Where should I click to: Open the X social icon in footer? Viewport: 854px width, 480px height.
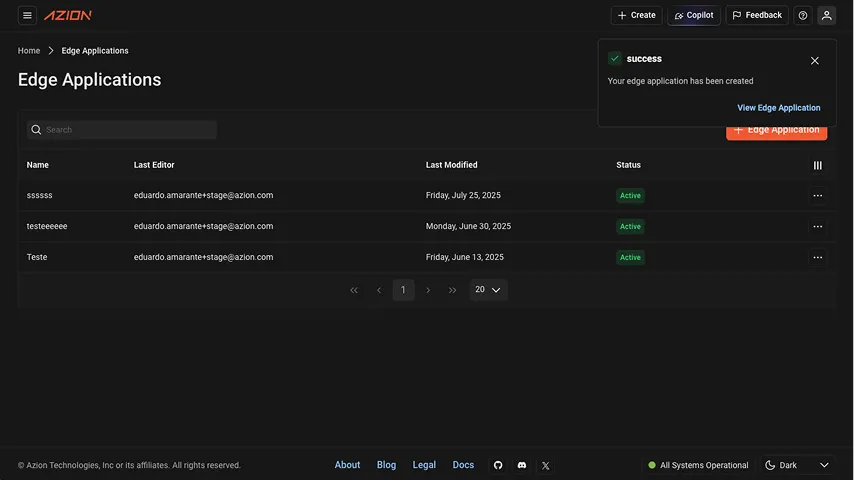coord(545,465)
